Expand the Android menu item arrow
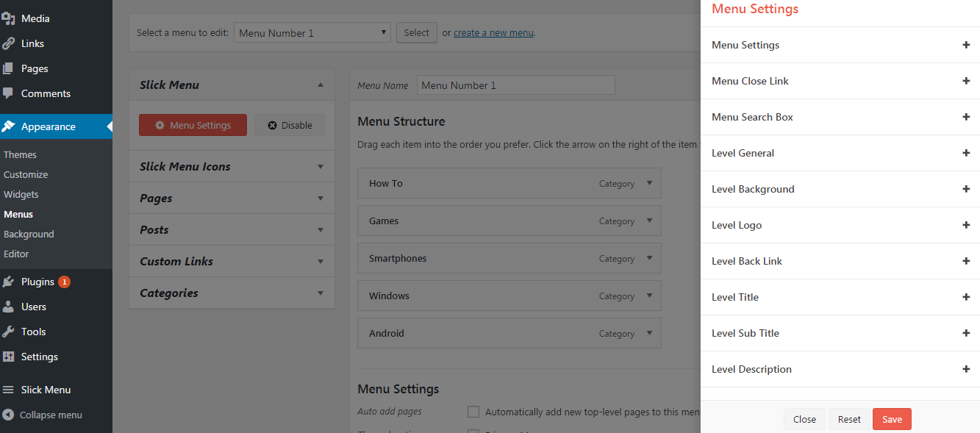Screen dimensions: 980x433 [649, 333]
